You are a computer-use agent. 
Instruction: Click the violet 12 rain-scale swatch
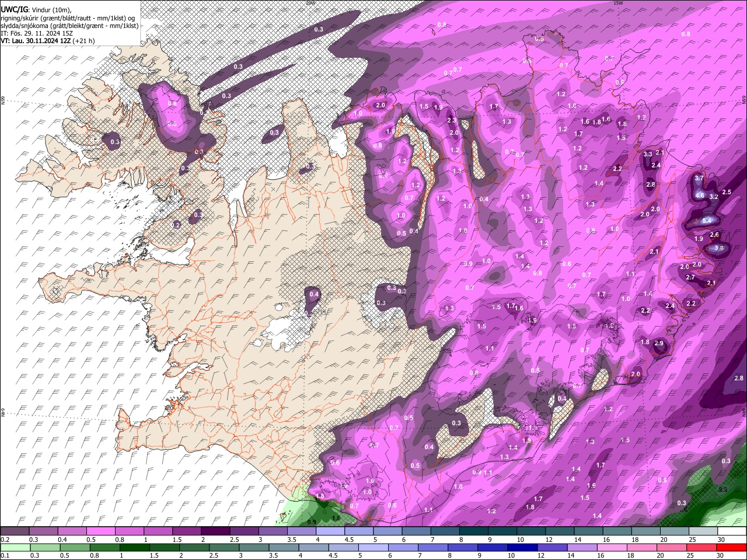(x=552, y=548)
